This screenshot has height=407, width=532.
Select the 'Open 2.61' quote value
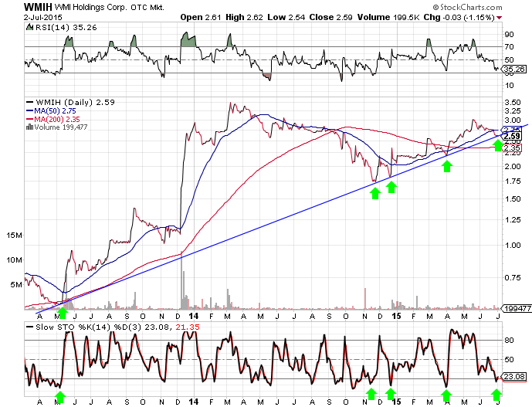201,17
